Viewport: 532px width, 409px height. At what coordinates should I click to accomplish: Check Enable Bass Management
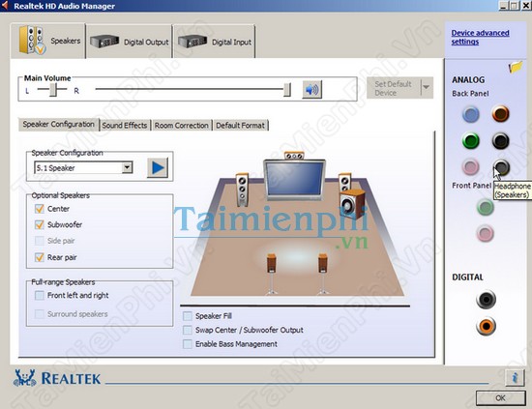(x=188, y=344)
